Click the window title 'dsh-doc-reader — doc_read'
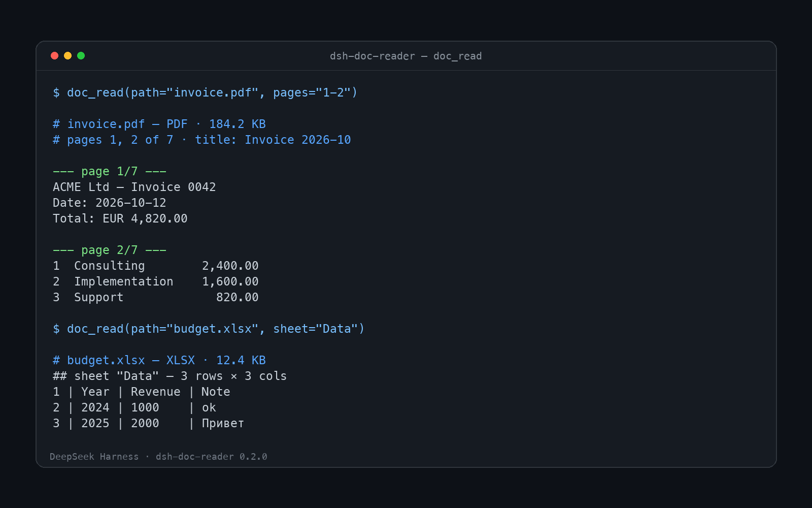This screenshot has height=508, width=812. [406, 56]
